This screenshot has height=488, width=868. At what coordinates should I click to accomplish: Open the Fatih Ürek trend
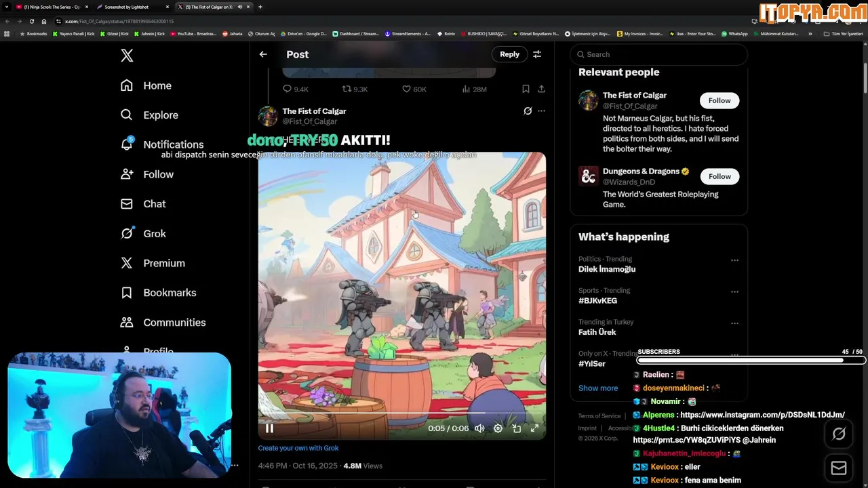(597, 332)
